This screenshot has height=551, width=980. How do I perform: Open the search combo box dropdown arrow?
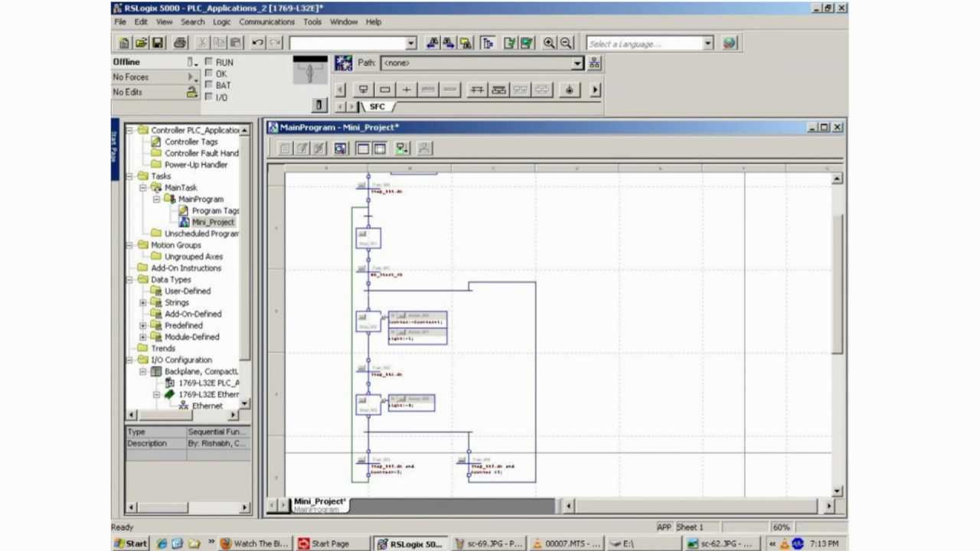tap(411, 44)
